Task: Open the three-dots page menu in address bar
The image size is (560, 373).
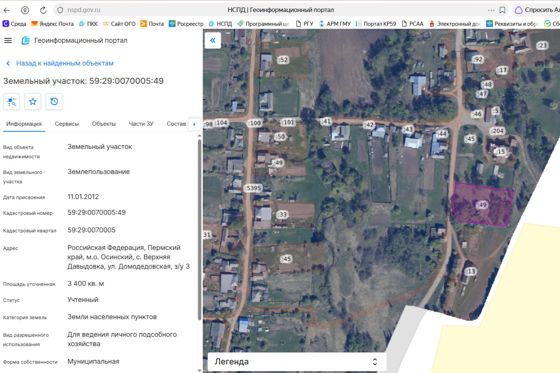Action: 491,10
